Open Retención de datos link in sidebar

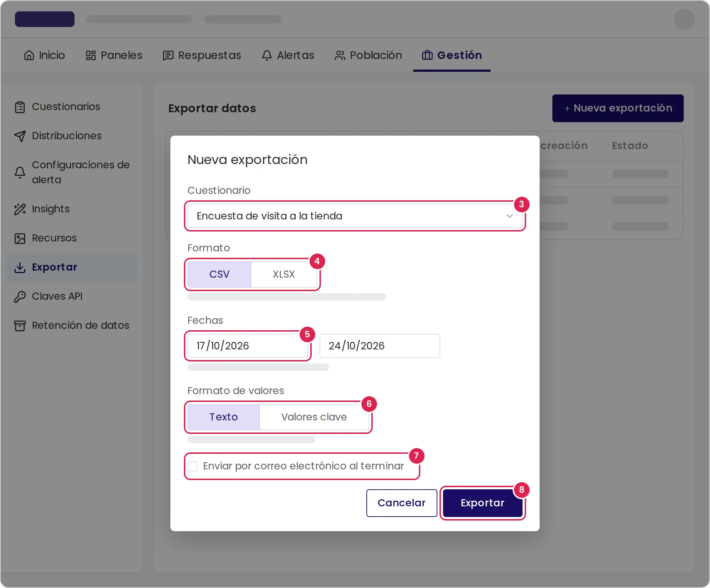(72, 326)
